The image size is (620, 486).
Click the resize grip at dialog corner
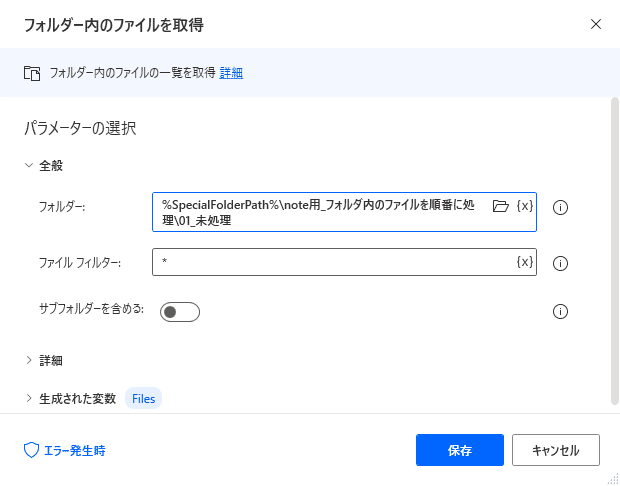(611, 478)
